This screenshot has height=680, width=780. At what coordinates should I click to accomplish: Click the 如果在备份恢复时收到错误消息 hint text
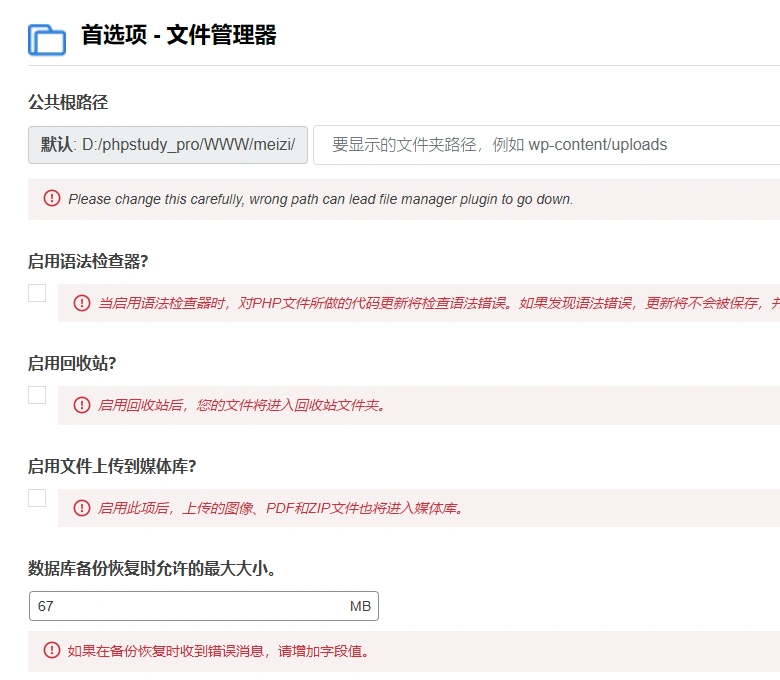point(219,651)
